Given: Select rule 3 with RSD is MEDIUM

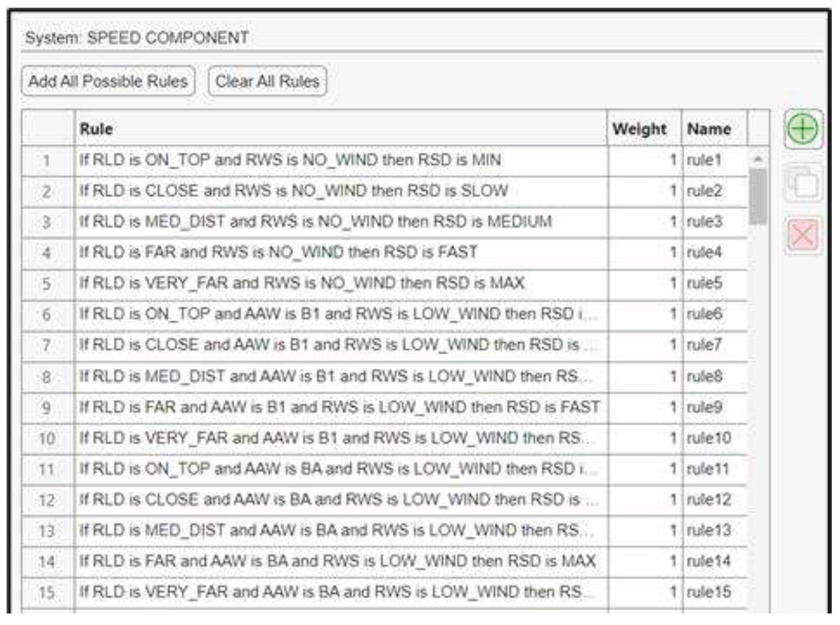Looking at the screenshot, I should (315, 222).
